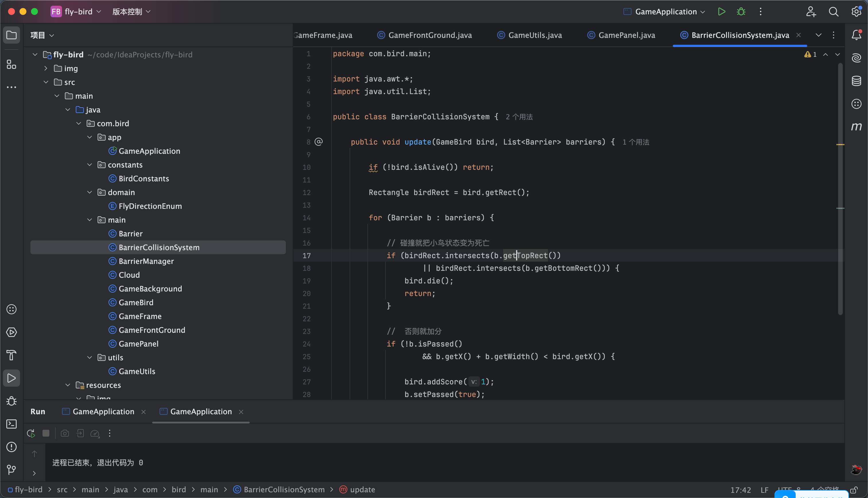The image size is (868, 498).
Task: Collapse the fly-bird project root
Action: [35, 55]
